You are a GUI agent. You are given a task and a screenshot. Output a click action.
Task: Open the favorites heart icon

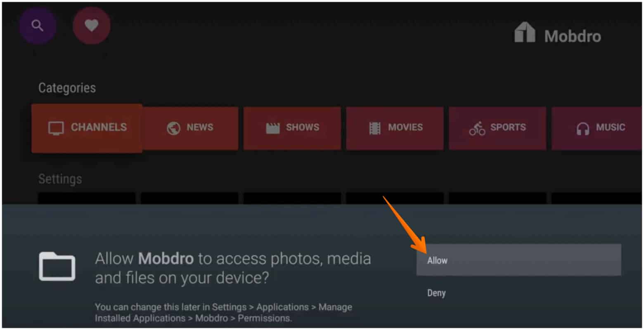(x=91, y=25)
